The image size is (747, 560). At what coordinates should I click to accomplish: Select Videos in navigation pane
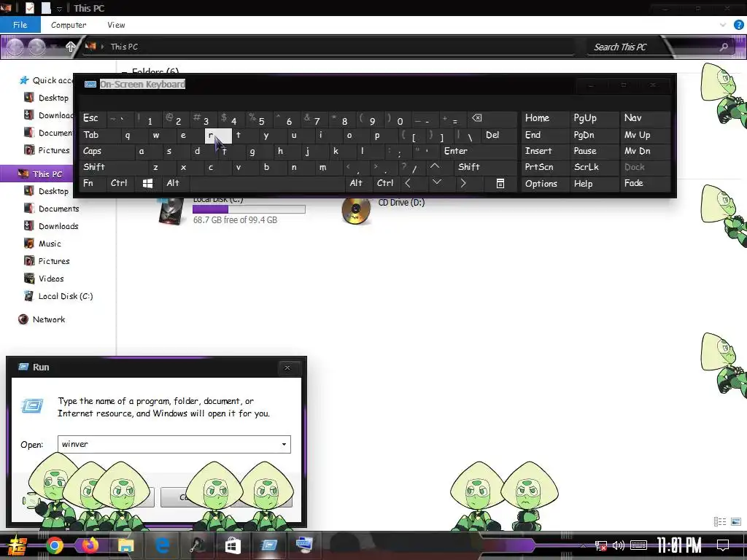coord(51,279)
